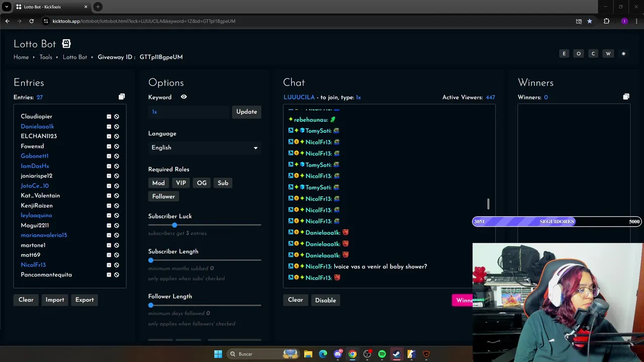Image resolution: width=644 pixels, height=362 pixels.
Task: Ban marianavaleria15 using the block icon
Action: click(x=116, y=235)
